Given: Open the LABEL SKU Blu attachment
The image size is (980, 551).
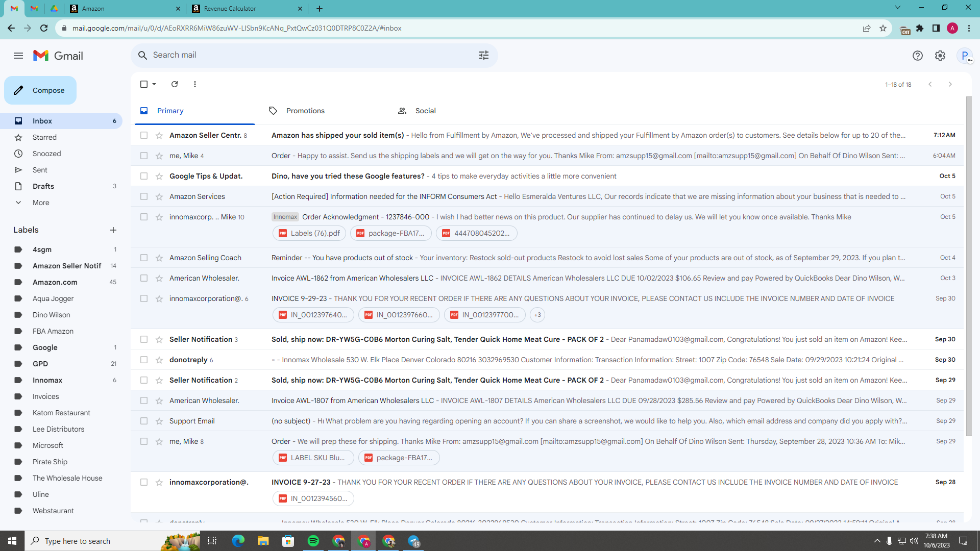Looking at the screenshot, I should (313, 458).
